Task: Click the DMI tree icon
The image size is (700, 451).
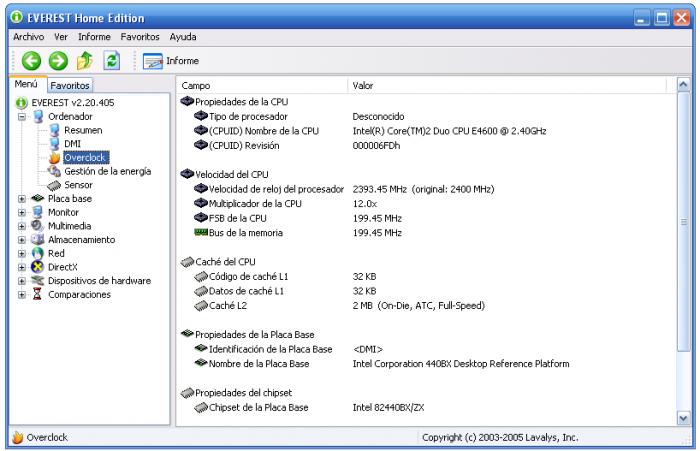Action: point(54,144)
